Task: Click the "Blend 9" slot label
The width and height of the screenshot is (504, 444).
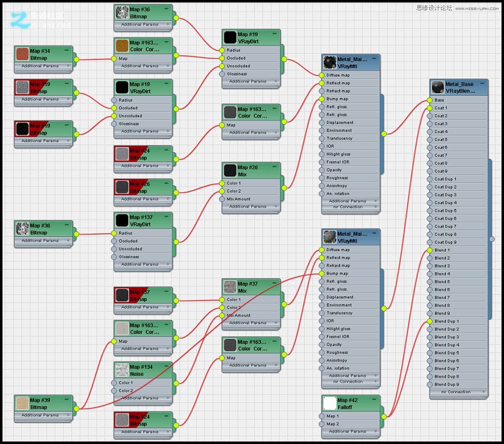Action: click(x=442, y=313)
